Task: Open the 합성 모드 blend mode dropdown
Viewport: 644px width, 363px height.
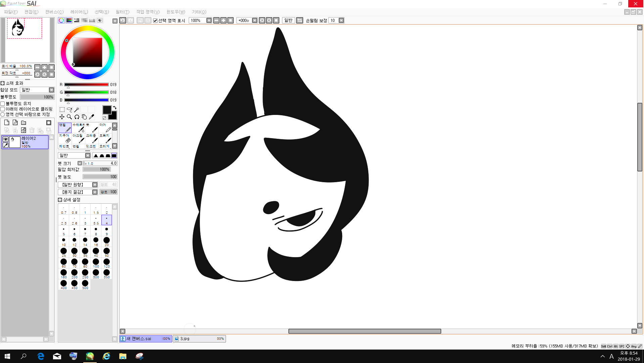Action: coord(51,90)
